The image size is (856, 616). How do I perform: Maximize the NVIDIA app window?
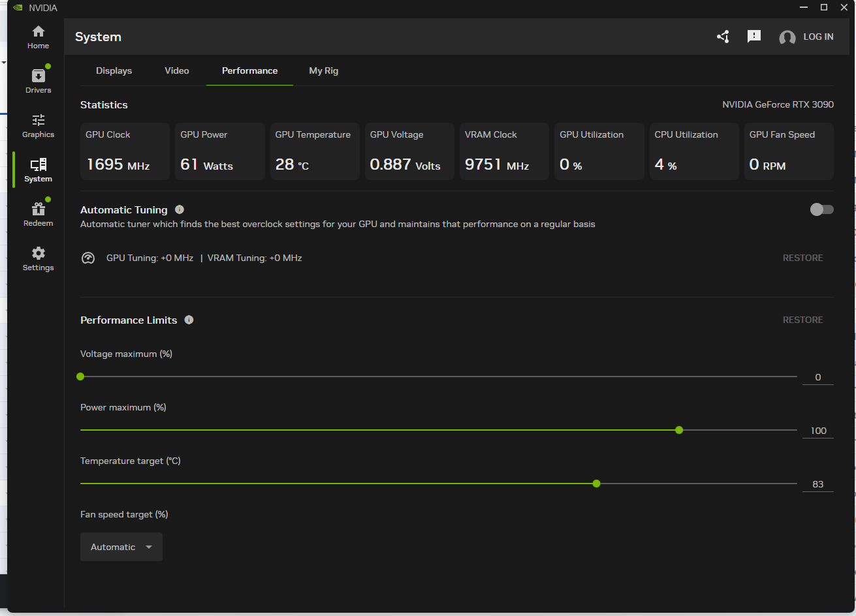824,7
